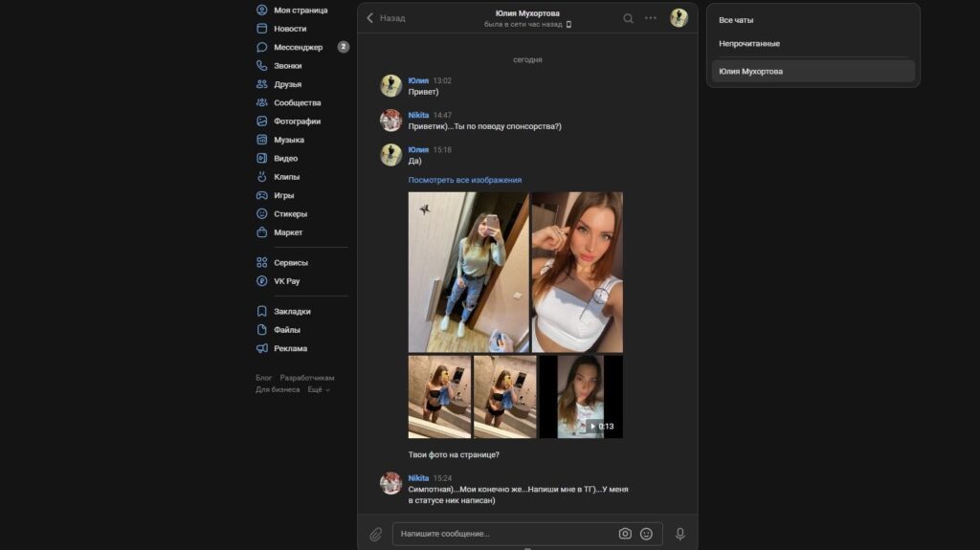Go to Звонки in the sidebar
The height and width of the screenshot is (550, 980).
[x=287, y=66]
